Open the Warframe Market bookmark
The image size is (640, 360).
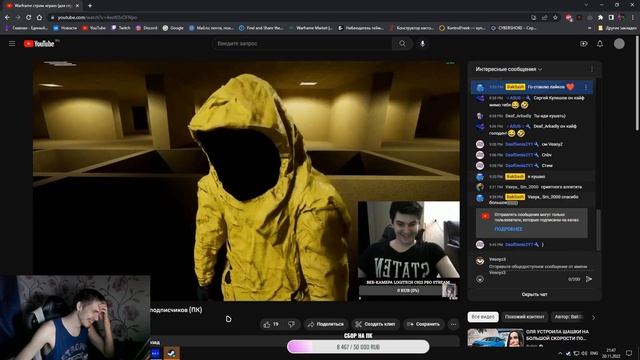pyautogui.click(x=311, y=28)
